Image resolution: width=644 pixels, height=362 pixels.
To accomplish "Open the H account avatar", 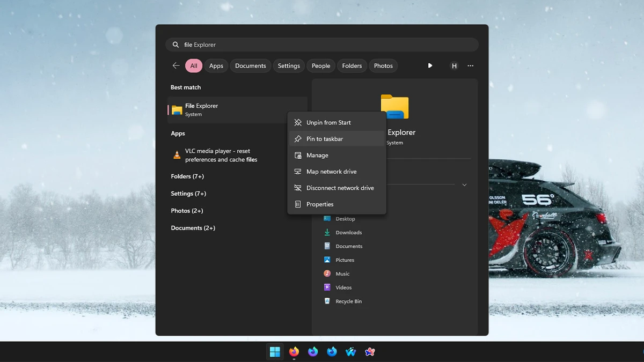I will point(454,66).
